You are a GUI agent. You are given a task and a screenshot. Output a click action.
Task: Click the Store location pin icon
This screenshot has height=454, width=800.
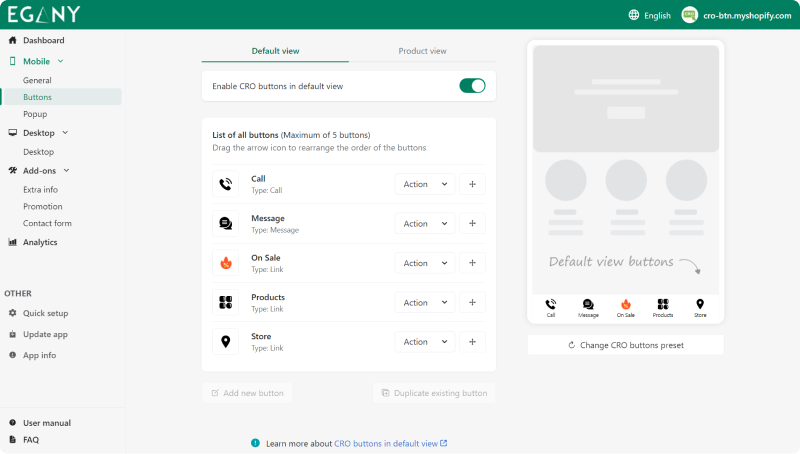(226, 342)
